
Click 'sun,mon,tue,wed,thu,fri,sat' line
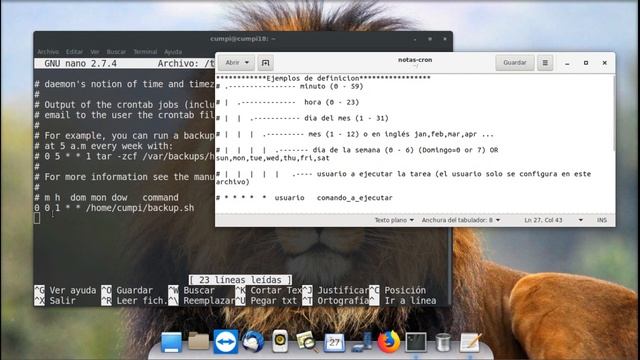click(272, 158)
